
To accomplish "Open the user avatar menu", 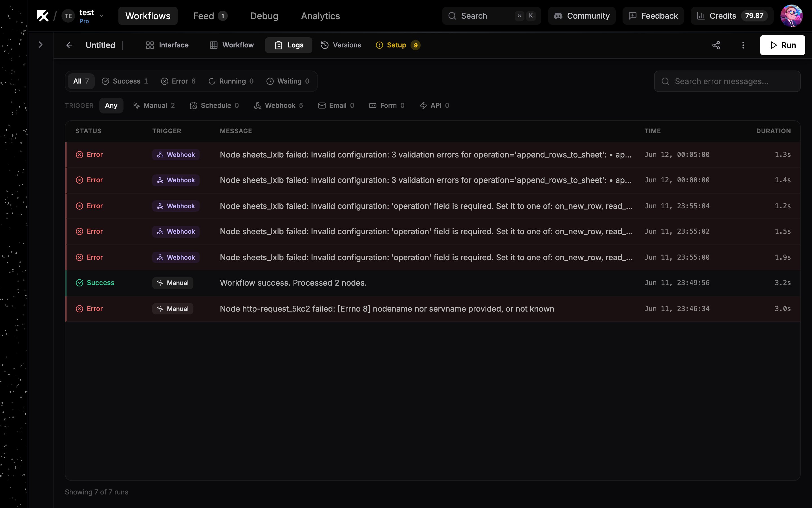I will point(791,16).
